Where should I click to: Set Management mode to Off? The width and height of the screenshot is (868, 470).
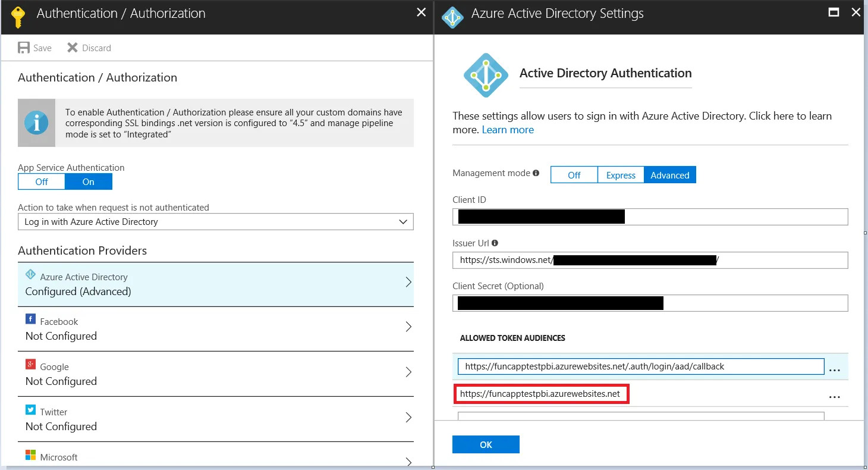[574, 175]
